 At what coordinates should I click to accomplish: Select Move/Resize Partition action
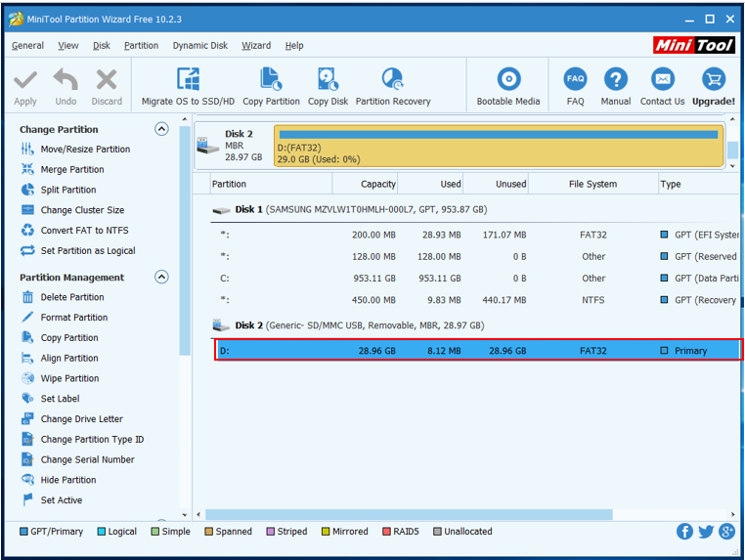(x=76, y=150)
